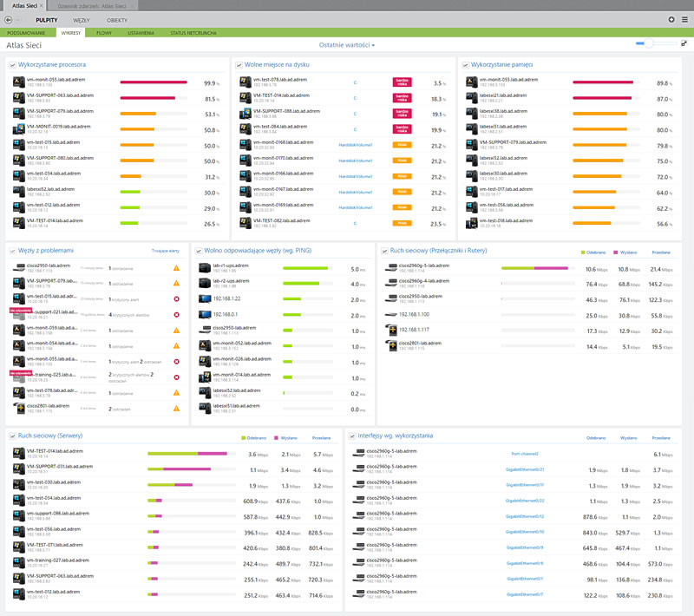Open the GigabitEthernet0/21 interface link

pyautogui.click(x=527, y=469)
